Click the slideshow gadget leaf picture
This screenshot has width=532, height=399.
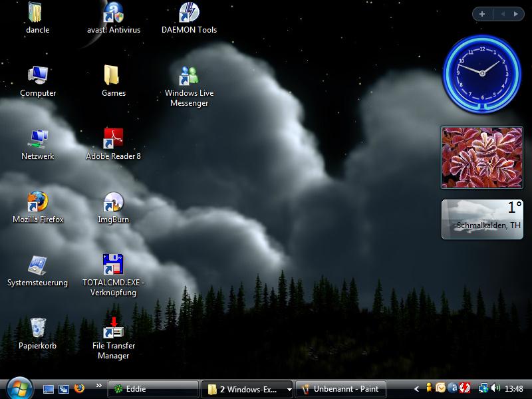click(x=481, y=158)
